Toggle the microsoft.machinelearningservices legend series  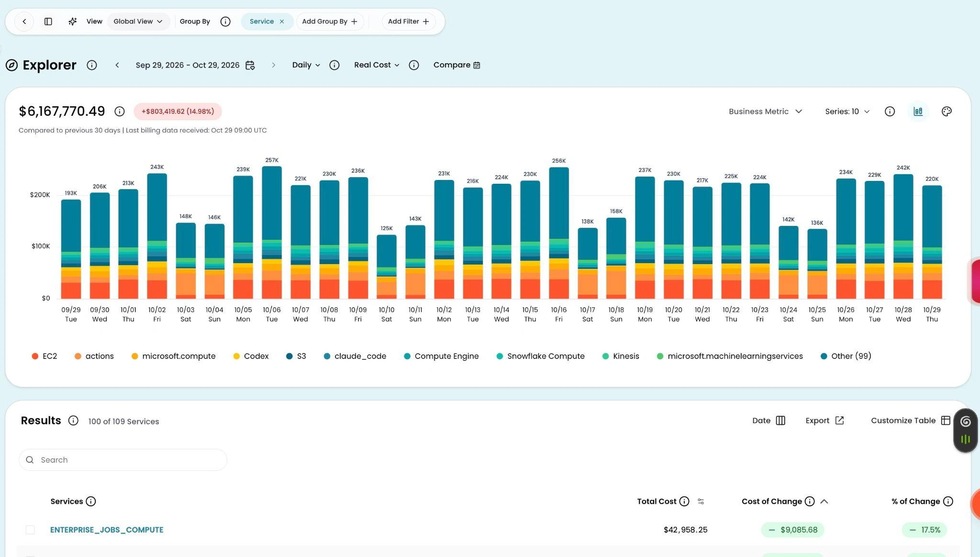point(730,356)
